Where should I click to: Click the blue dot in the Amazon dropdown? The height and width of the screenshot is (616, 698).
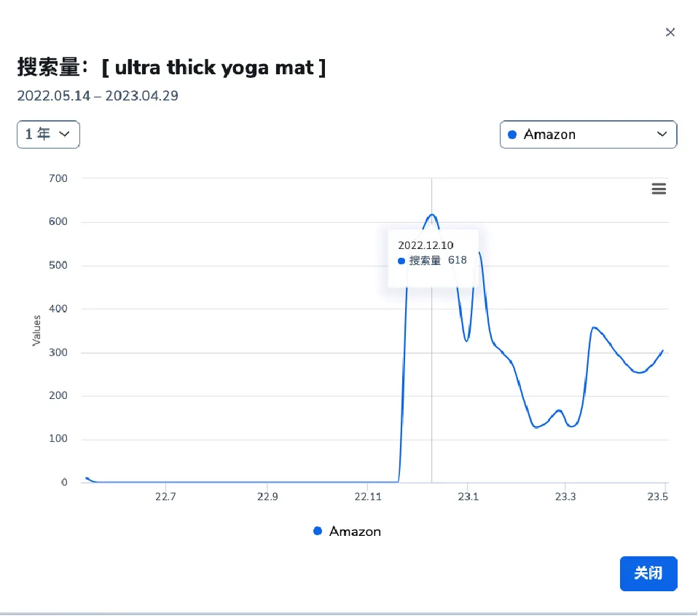coord(512,134)
